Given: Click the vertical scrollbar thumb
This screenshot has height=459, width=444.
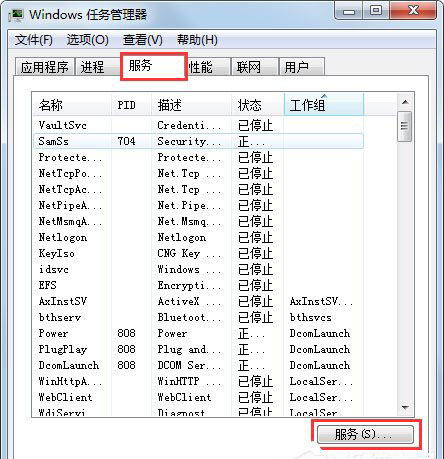Looking at the screenshot, I should click(405, 126).
